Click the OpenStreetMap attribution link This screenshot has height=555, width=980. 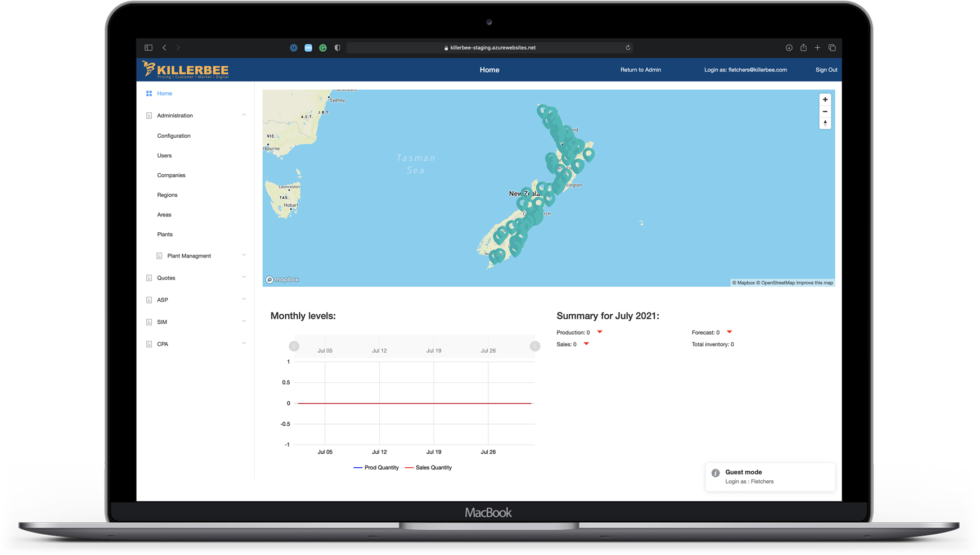pos(775,283)
